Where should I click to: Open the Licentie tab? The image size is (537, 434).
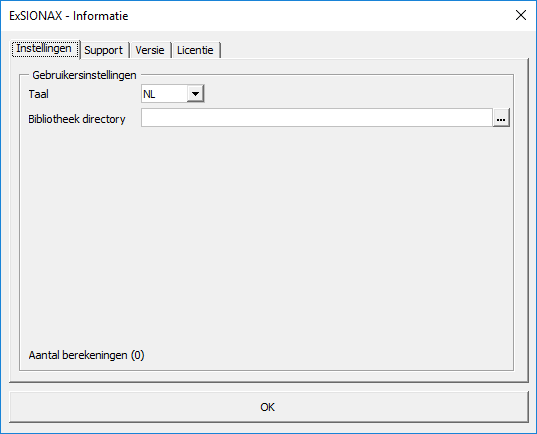pyautogui.click(x=196, y=50)
